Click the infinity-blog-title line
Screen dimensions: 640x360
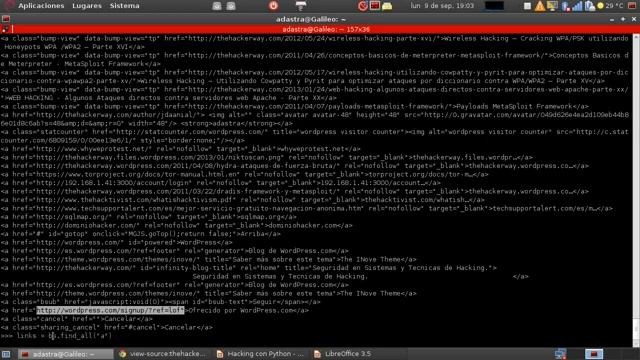[249, 268]
